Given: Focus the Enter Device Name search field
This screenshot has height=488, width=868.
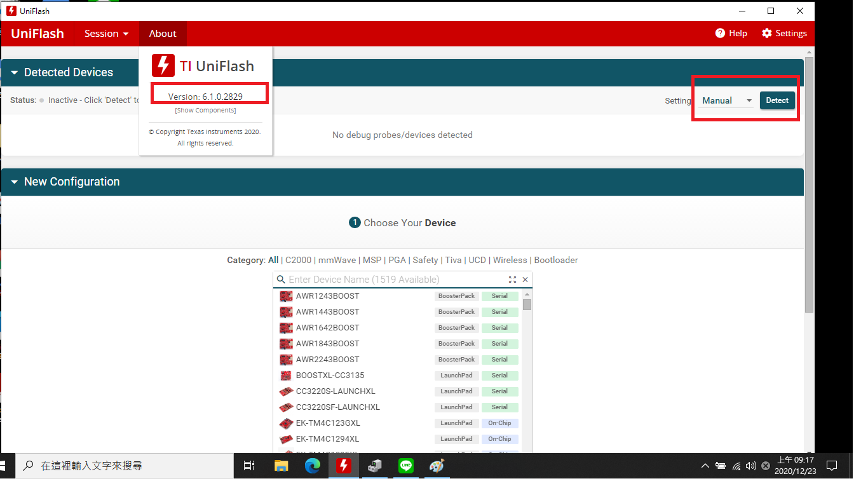Looking at the screenshot, I should click(x=397, y=280).
